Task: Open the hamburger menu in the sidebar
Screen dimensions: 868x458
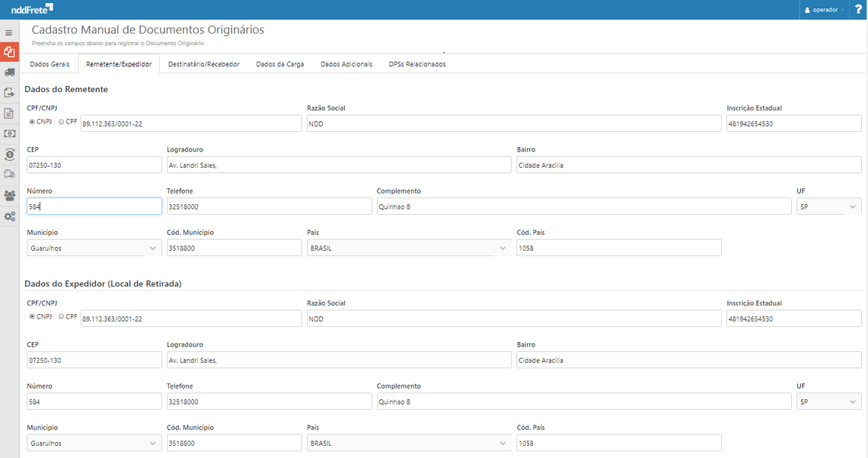Action: (9, 33)
